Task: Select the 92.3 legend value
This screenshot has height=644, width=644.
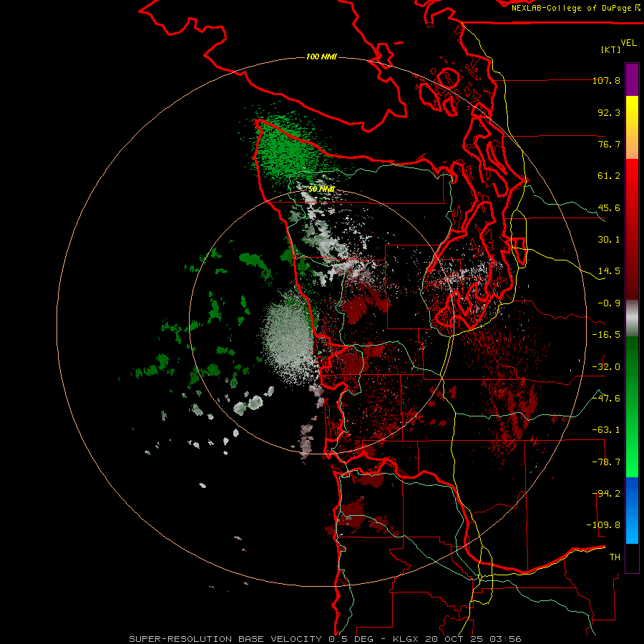Action: (x=609, y=112)
